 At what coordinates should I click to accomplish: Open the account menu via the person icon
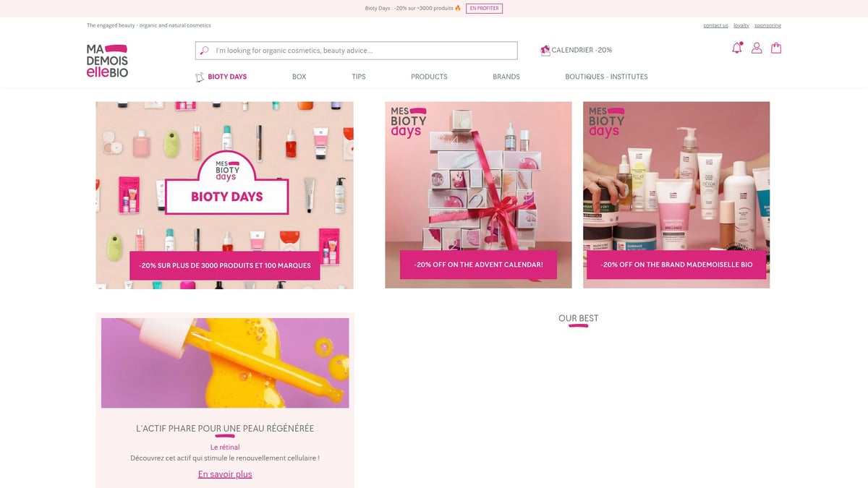(x=757, y=48)
